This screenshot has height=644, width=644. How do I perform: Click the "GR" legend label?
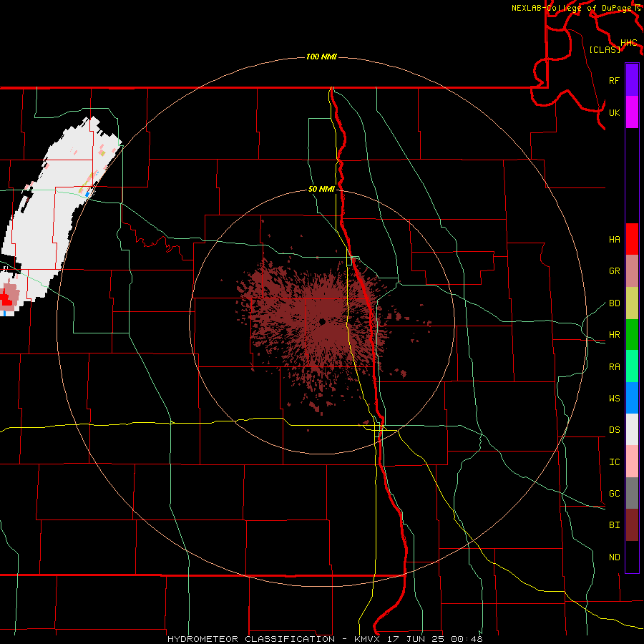pos(614,271)
